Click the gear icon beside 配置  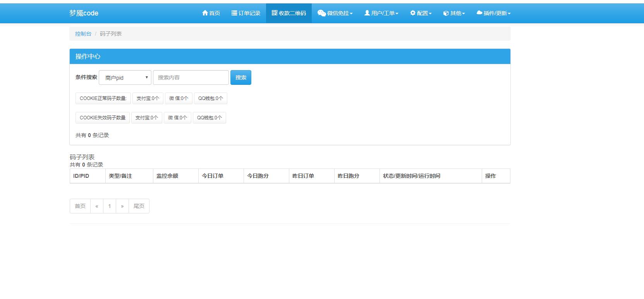(x=413, y=13)
